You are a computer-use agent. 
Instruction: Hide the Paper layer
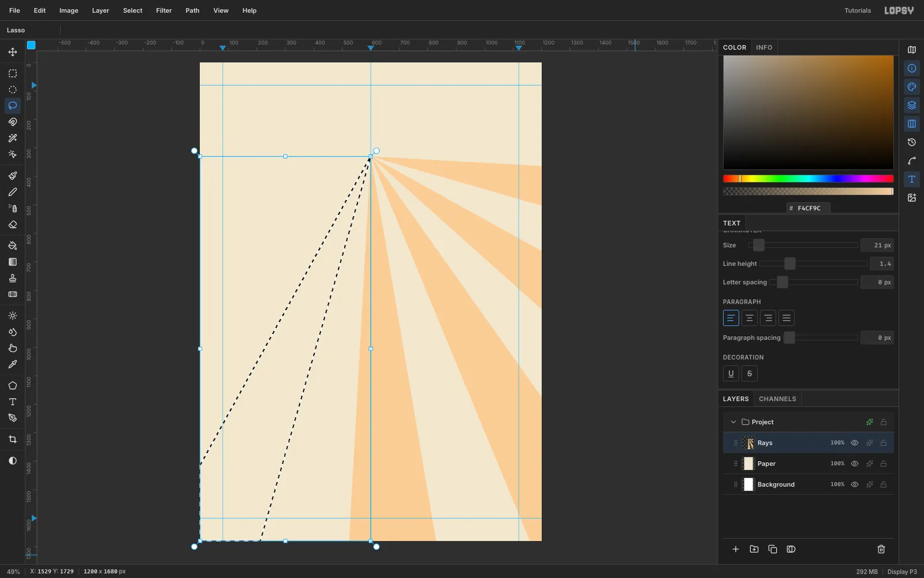[855, 464]
